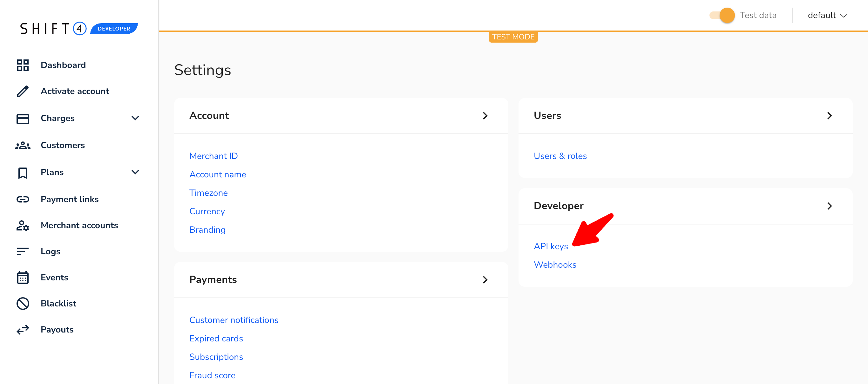Click the Merchant accounts gear-person icon

[x=23, y=226]
